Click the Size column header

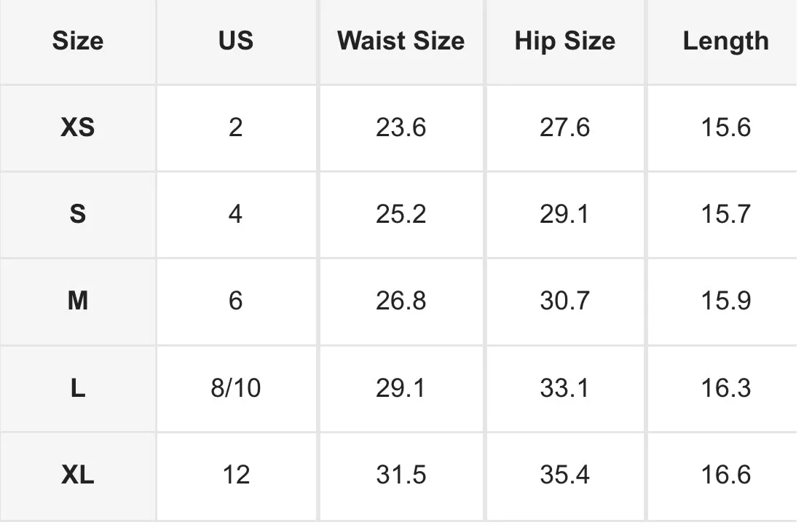tap(78, 42)
